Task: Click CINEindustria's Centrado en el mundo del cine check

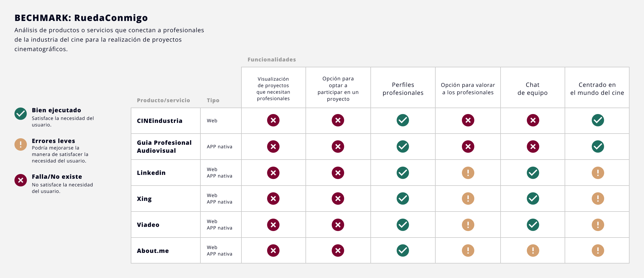Action: (x=598, y=120)
